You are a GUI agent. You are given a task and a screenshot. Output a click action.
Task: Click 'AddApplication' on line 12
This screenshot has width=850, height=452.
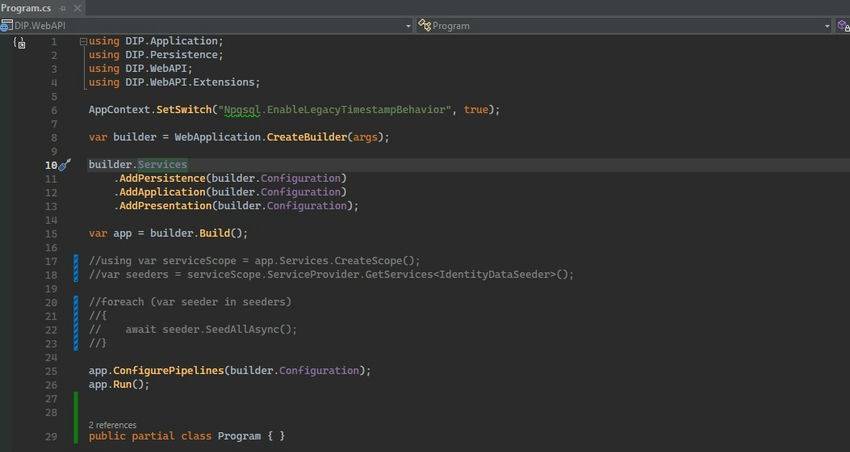pos(163,192)
